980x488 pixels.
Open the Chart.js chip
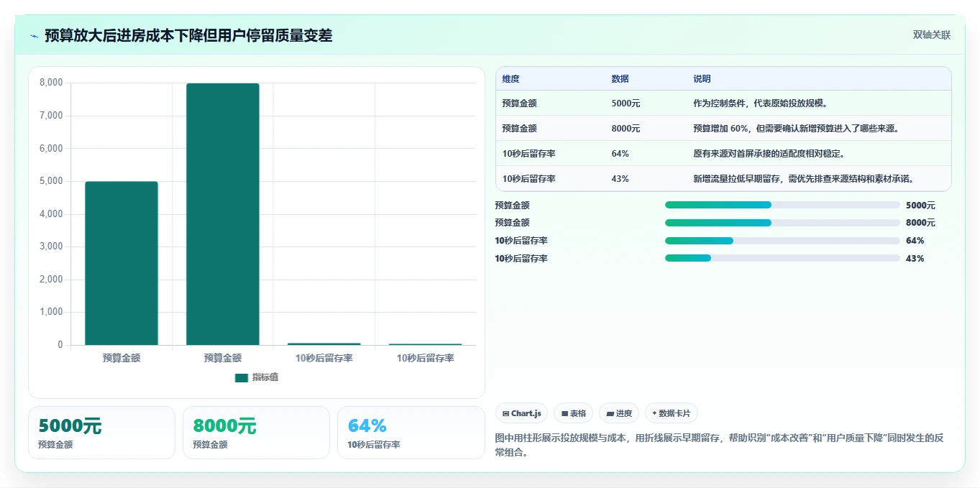pyautogui.click(x=521, y=413)
